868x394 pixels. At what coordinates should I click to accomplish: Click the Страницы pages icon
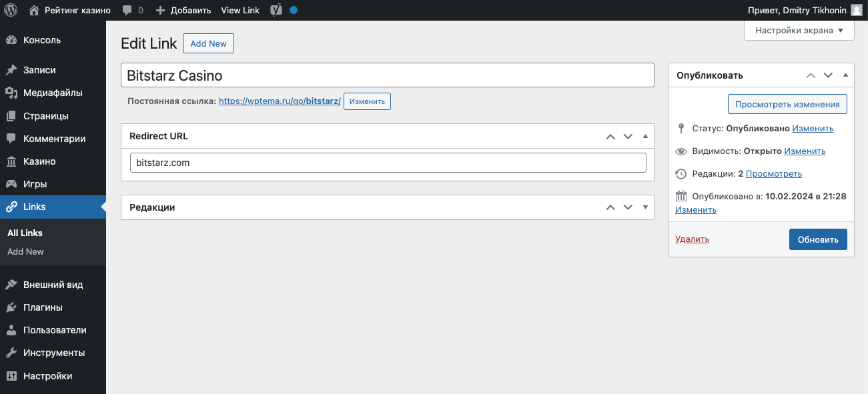(15, 115)
